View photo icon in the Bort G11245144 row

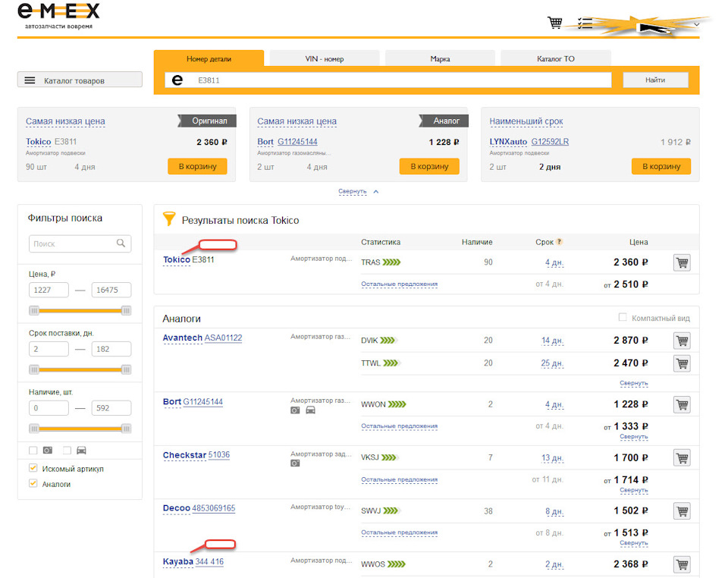click(x=295, y=410)
